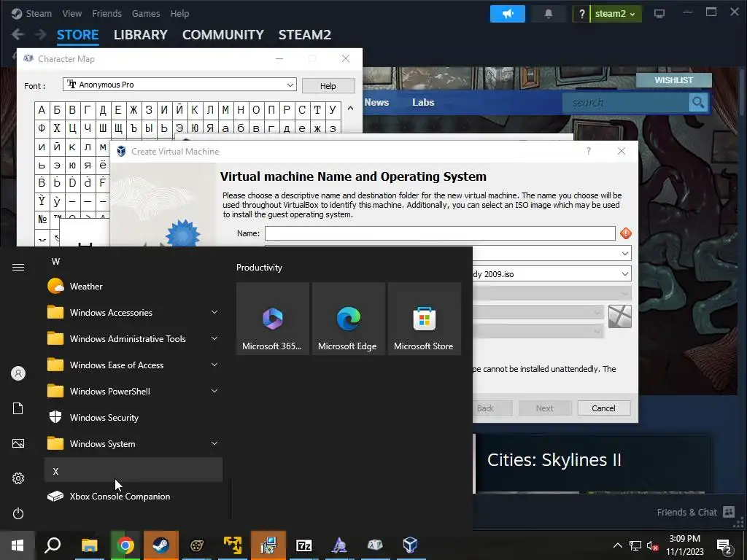Open 7-Zip from the taskbar
Viewport: 747px width, 560px height.
click(303, 545)
